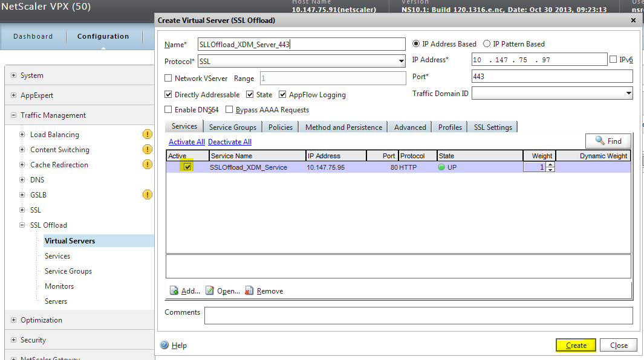Uncheck Active box for SSLOffload_XDM_Service
Screen dimensions: 644x360
pyautogui.click(x=188, y=167)
